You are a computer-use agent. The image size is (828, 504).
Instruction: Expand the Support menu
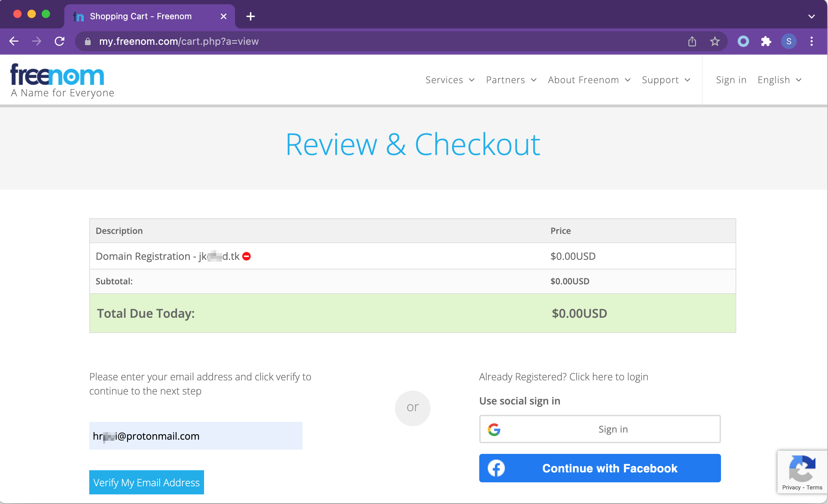click(666, 80)
